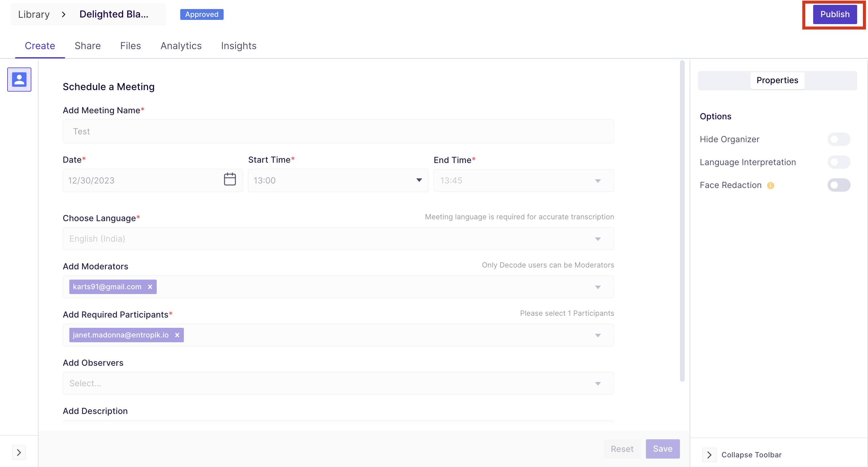Switch to the Share tab
868x467 pixels.
pyautogui.click(x=88, y=46)
